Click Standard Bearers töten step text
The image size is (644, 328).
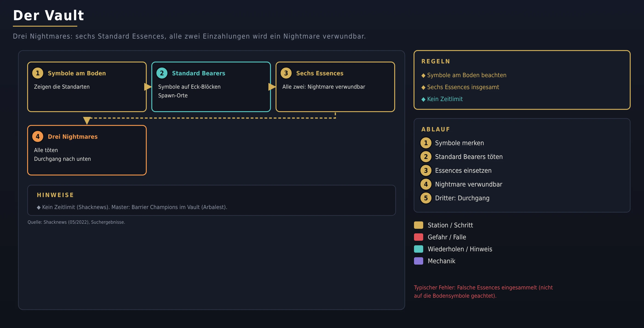tap(469, 157)
